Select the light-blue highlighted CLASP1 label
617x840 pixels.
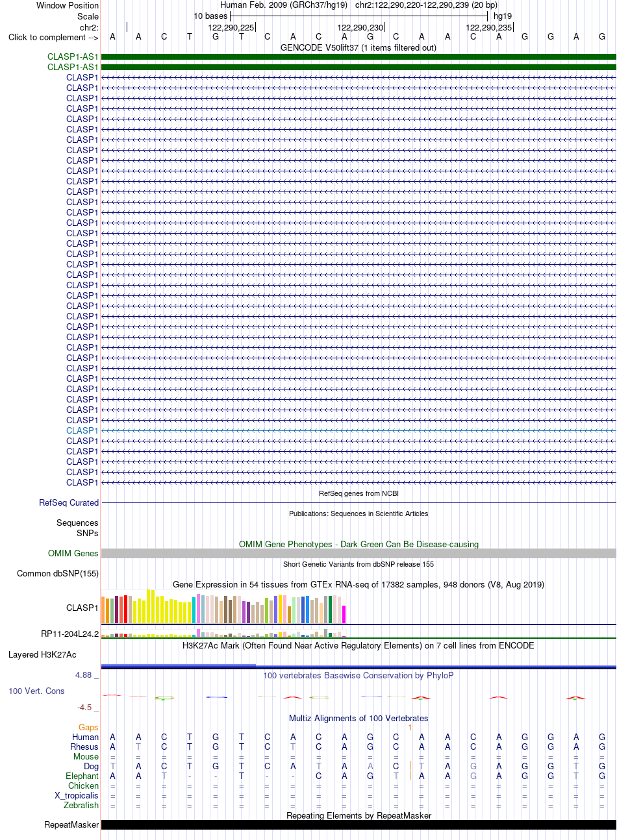82,431
